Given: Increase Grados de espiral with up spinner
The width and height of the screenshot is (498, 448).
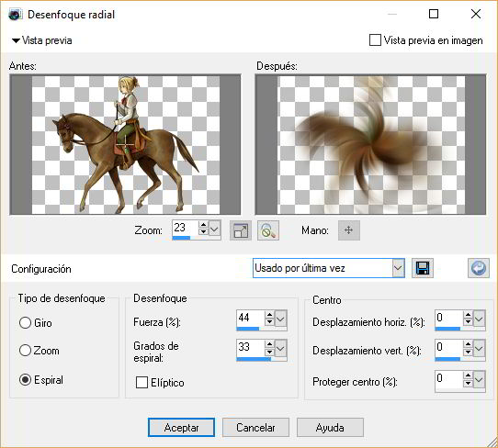Looking at the screenshot, I should (269, 344).
